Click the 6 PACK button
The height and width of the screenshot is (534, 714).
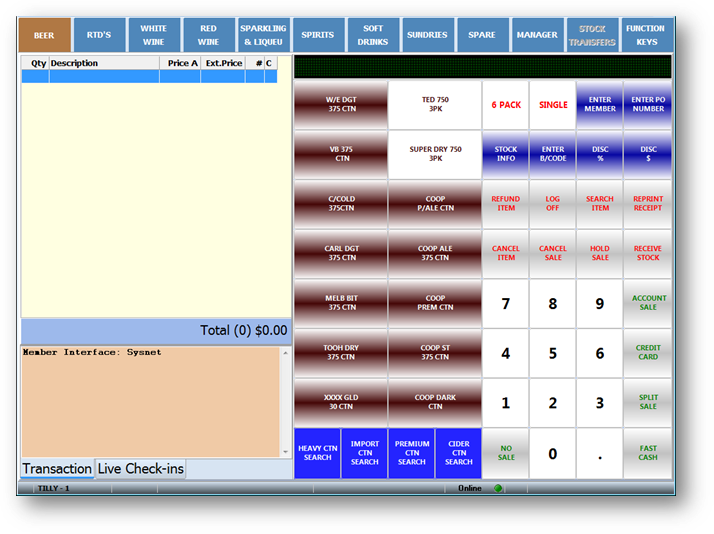tap(506, 105)
